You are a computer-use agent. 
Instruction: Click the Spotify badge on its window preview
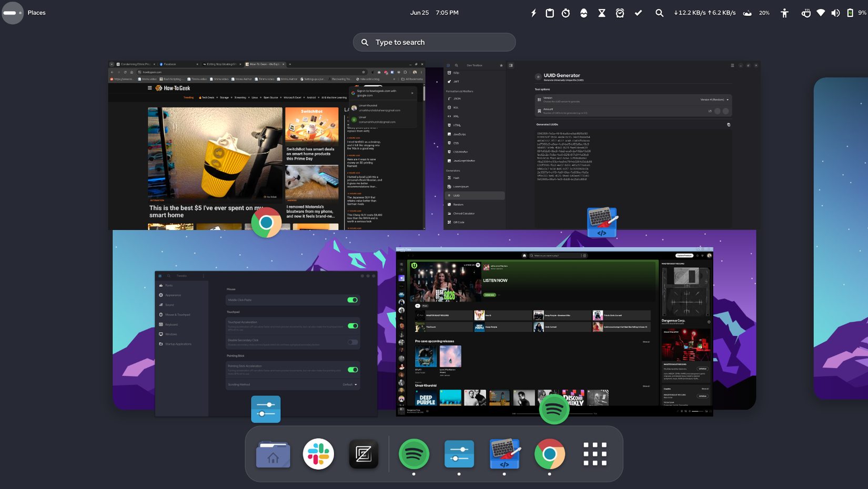coord(554,409)
